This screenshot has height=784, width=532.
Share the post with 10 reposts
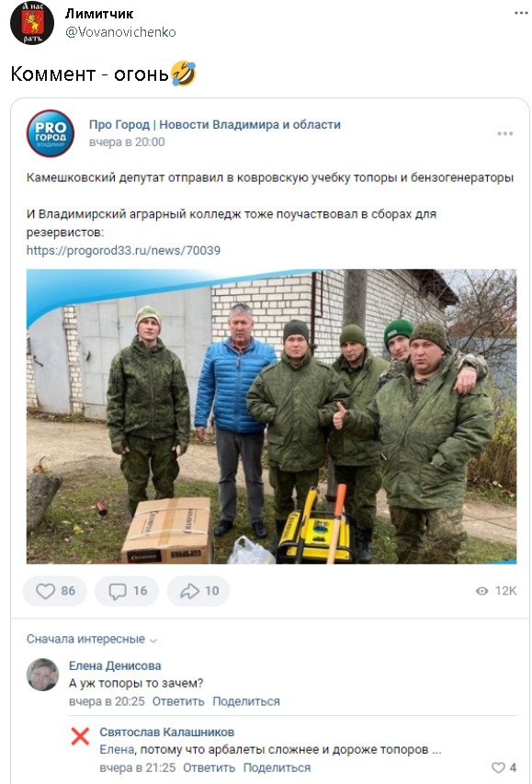(x=198, y=591)
